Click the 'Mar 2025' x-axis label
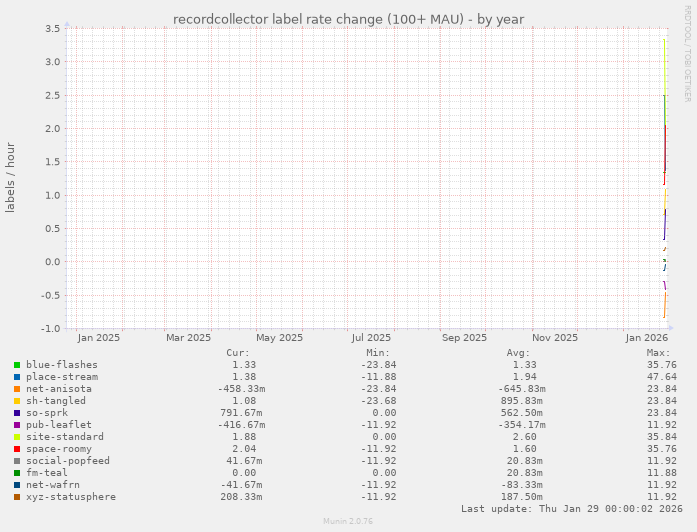This screenshot has height=532, width=697. pos(188,338)
